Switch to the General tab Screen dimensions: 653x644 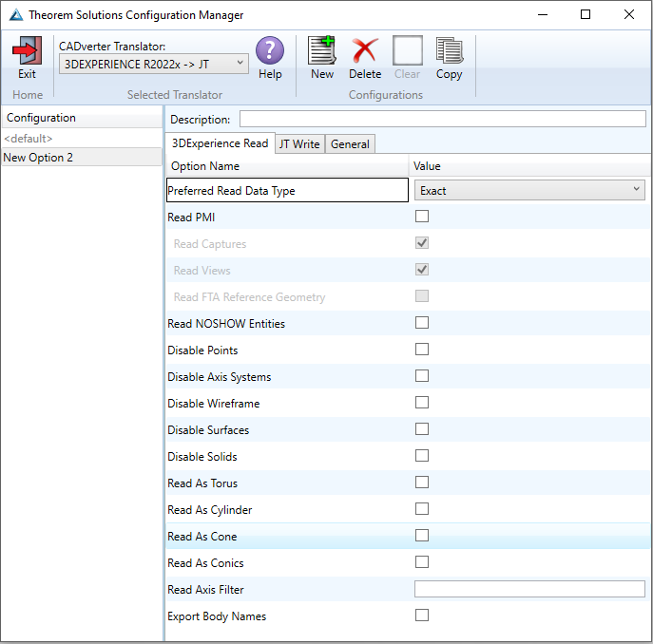(x=350, y=144)
